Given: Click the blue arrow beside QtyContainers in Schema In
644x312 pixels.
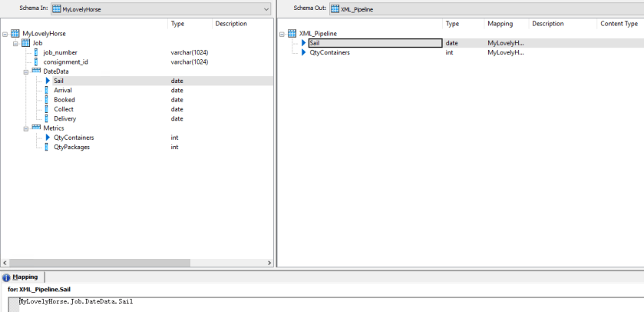Looking at the screenshot, I should (x=48, y=138).
